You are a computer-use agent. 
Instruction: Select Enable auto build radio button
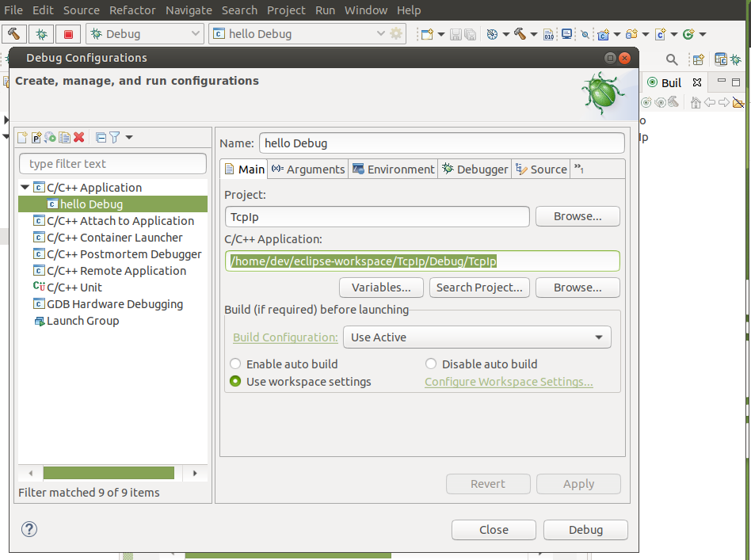tap(235, 364)
